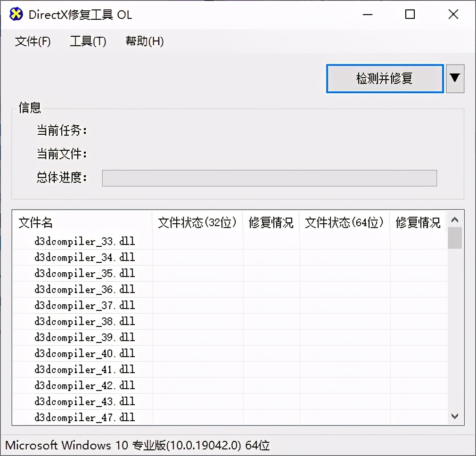The width and height of the screenshot is (476, 456).
Task: Click the 修复情况 column header
Action: (271, 223)
